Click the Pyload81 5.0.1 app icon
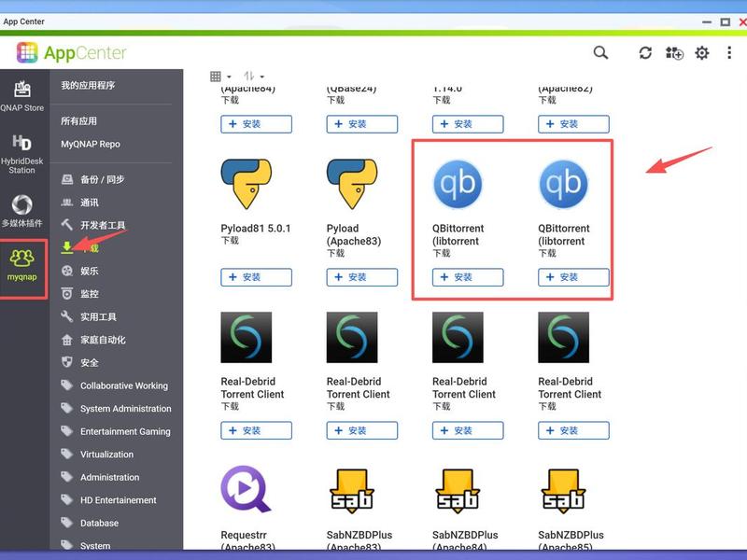747x560 pixels. click(x=247, y=184)
